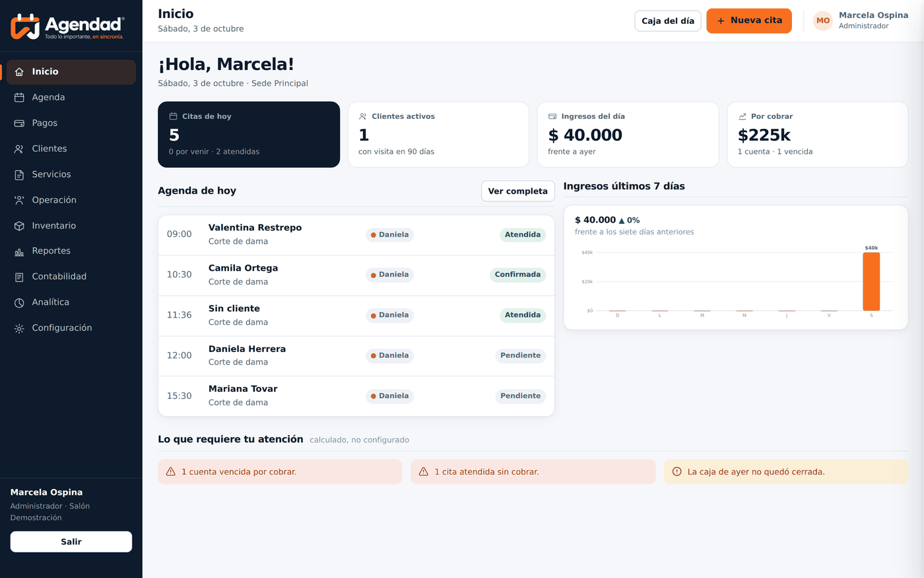Open the Clientes activos card
The width and height of the screenshot is (924, 578).
pos(438,135)
